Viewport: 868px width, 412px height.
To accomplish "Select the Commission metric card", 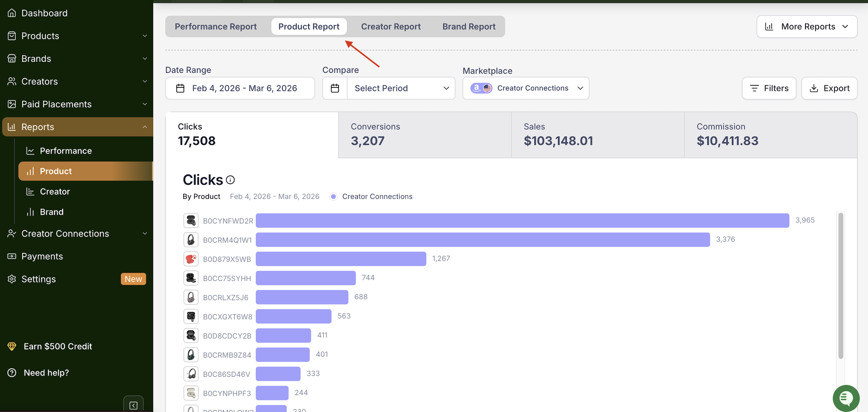I will point(770,135).
